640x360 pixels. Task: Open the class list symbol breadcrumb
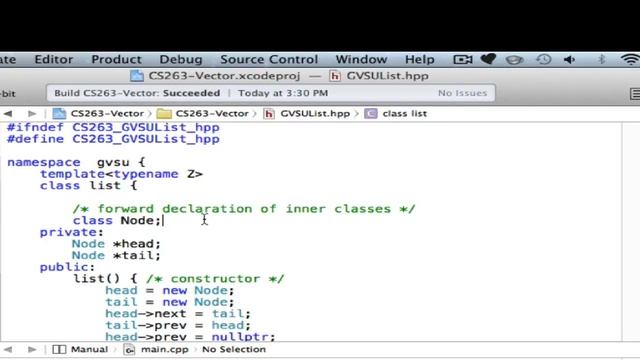pyautogui.click(x=396, y=113)
